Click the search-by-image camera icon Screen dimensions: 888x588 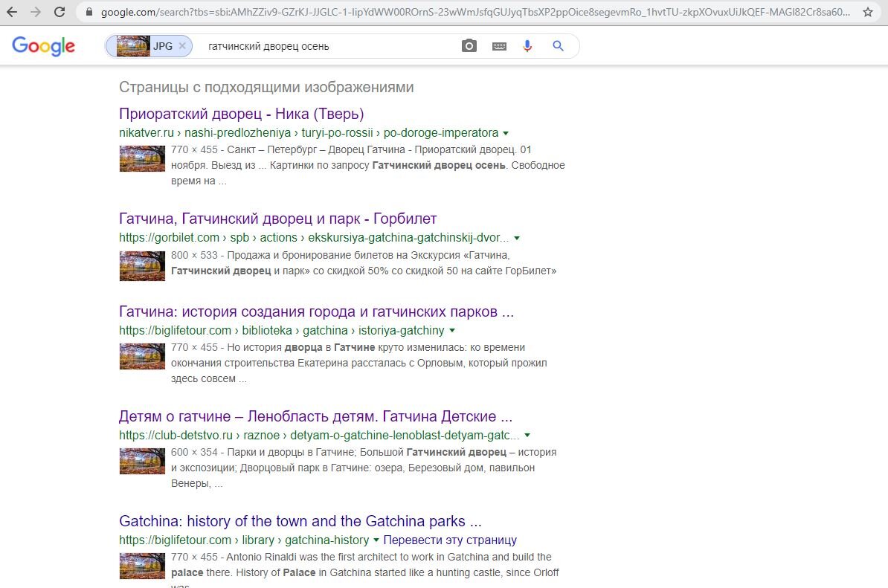469,45
